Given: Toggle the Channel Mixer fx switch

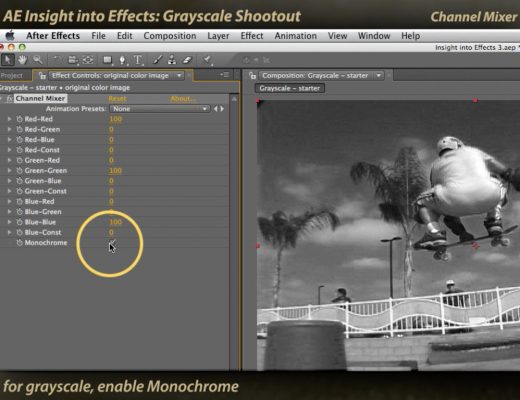Looking at the screenshot, I should (10, 98).
